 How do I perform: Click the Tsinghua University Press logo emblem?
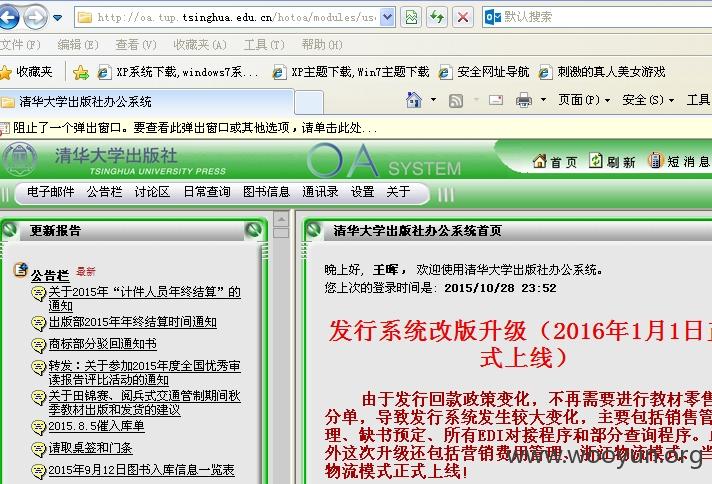tap(19, 159)
